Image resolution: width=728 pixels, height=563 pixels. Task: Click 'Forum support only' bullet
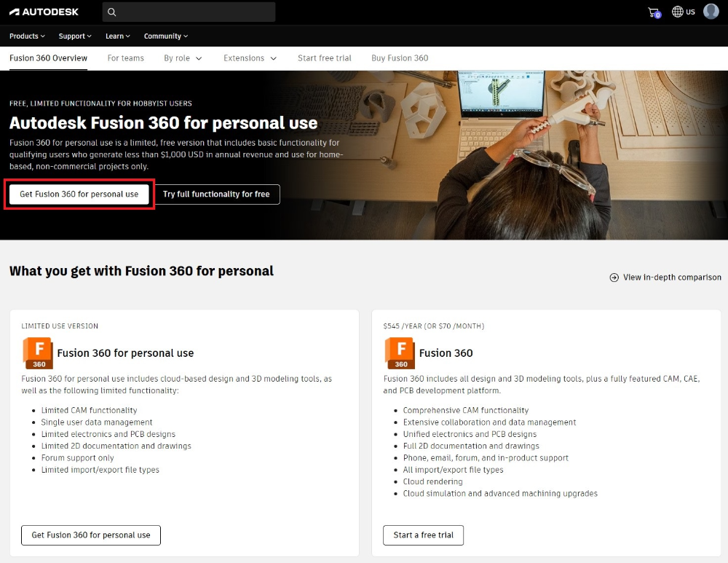[78, 458]
